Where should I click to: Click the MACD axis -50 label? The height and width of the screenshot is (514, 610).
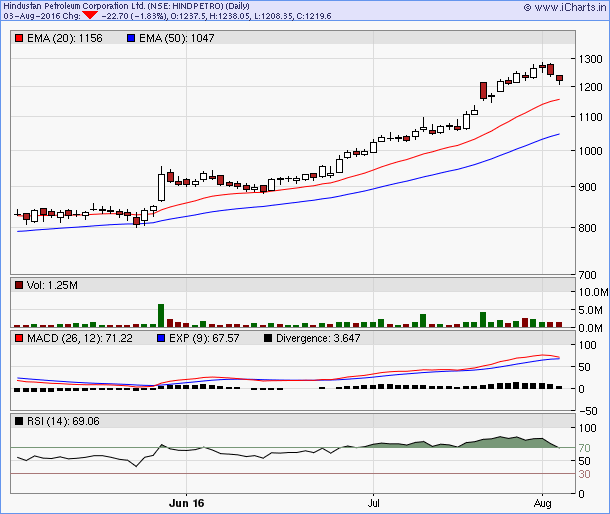click(x=588, y=411)
